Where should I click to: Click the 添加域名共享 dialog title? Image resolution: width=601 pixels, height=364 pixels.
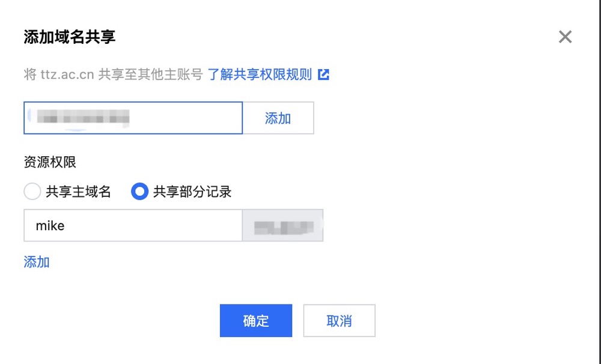pyautogui.click(x=70, y=37)
